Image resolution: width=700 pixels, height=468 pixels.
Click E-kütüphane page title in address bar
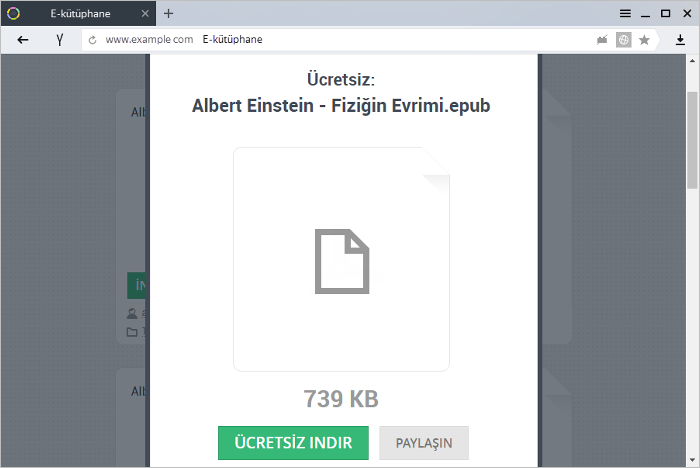(x=233, y=39)
